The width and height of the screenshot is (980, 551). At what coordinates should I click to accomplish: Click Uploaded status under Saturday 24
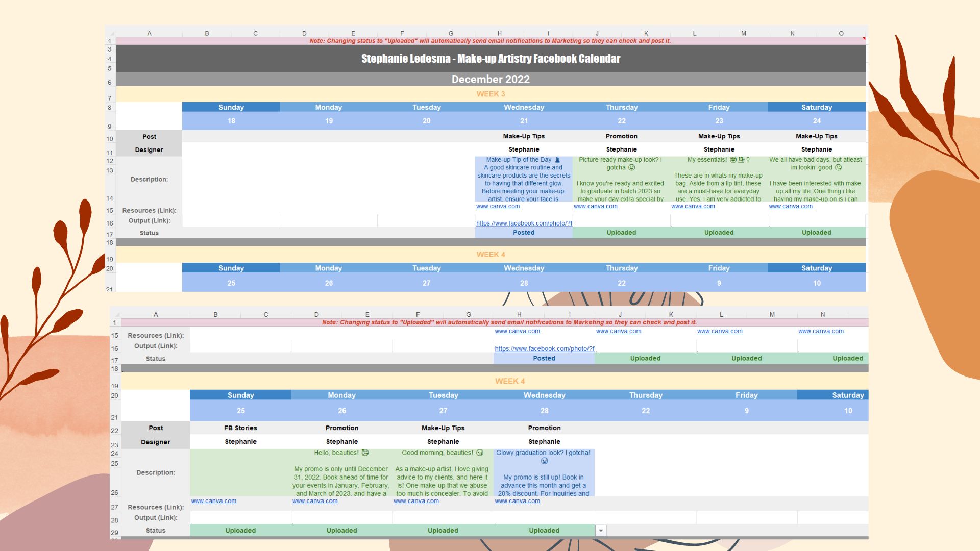coord(816,233)
